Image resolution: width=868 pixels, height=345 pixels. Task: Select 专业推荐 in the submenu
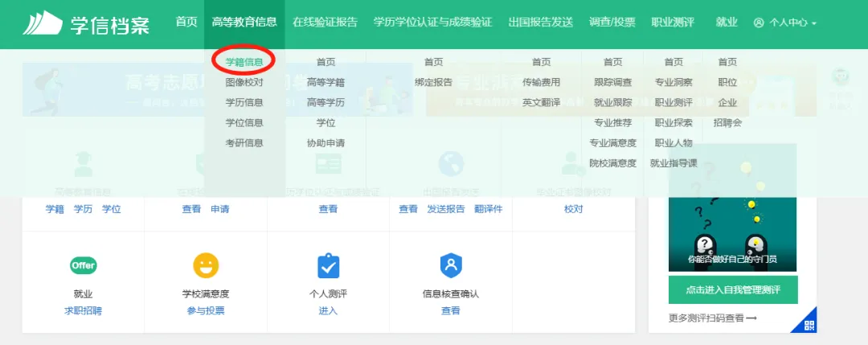click(612, 122)
